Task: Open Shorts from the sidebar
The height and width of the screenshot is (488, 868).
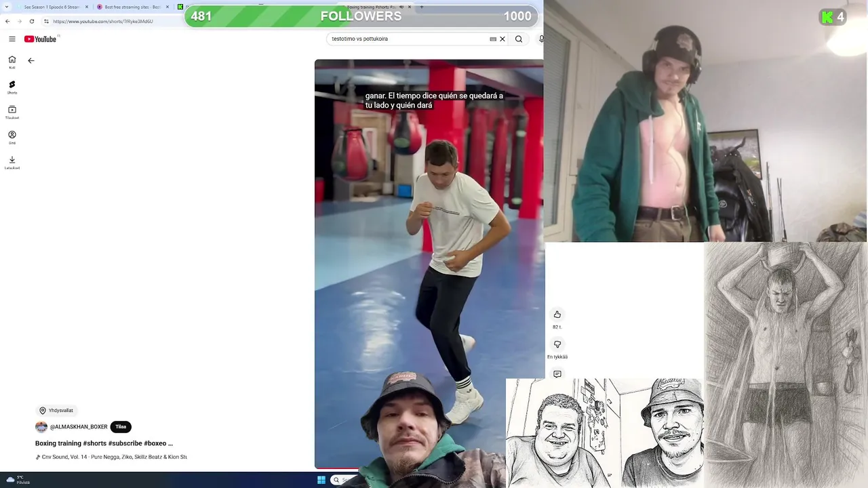Action: click(x=12, y=87)
